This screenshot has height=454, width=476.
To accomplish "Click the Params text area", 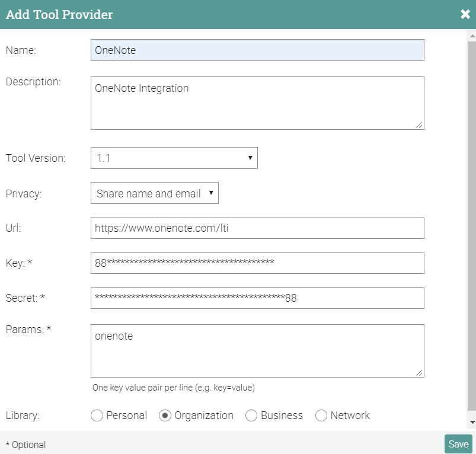I will coord(257,351).
